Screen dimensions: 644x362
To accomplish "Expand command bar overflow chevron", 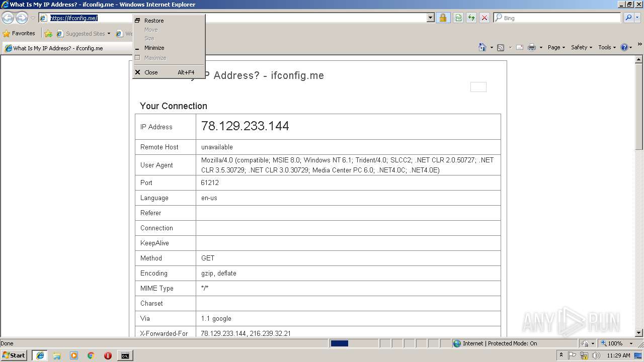I will pos(640,45).
